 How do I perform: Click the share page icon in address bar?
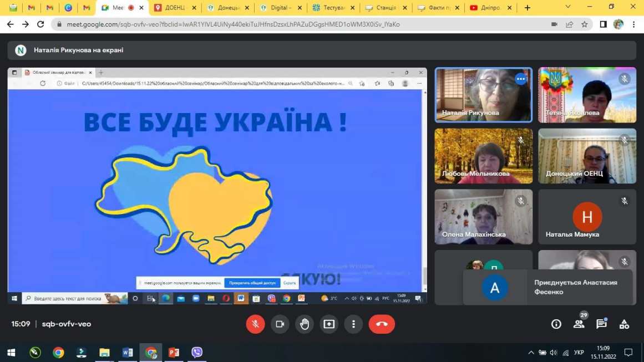point(569,24)
